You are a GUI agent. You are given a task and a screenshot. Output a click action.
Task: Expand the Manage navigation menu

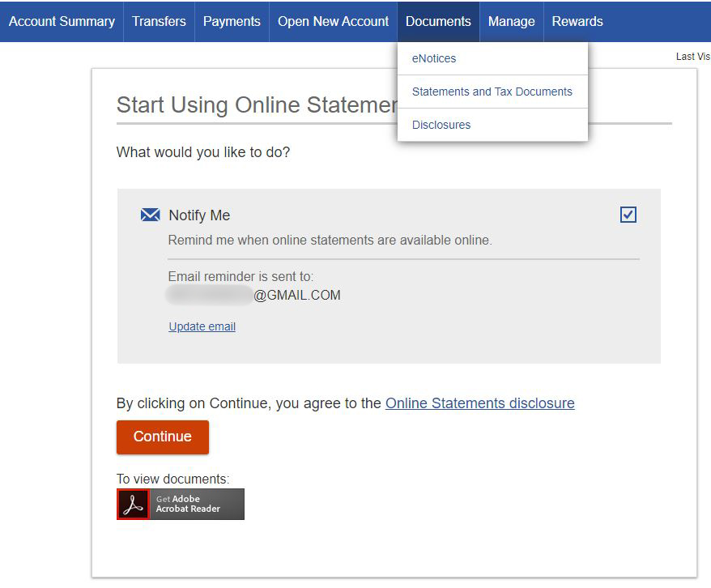511,22
